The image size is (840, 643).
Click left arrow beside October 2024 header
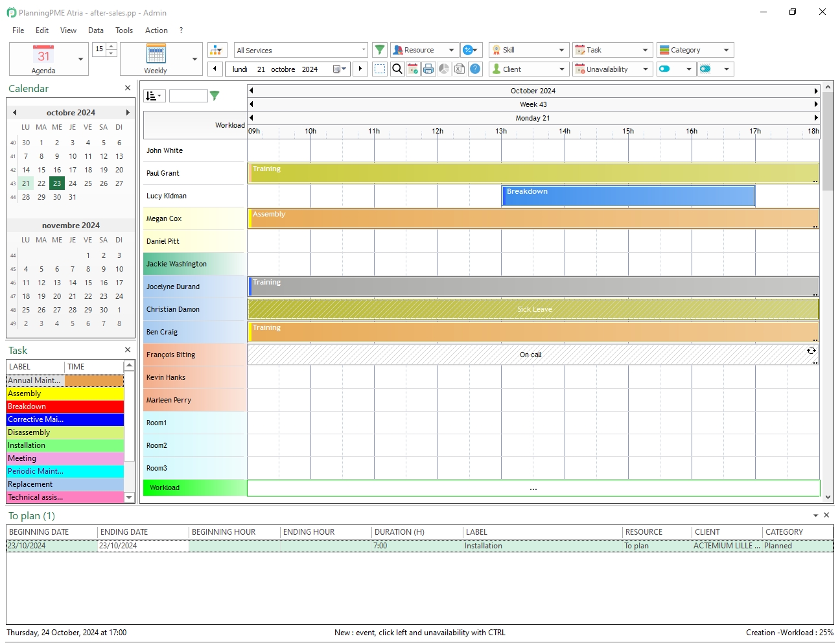[x=251, y=91]
